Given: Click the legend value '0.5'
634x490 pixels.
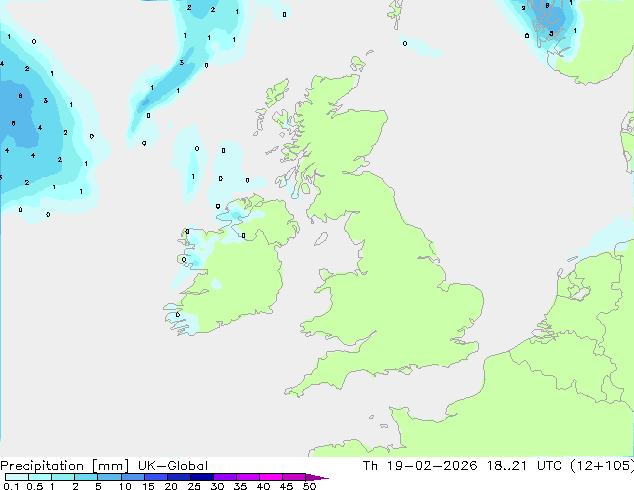Looking at the screenshot, I should [x=34, y=486].
